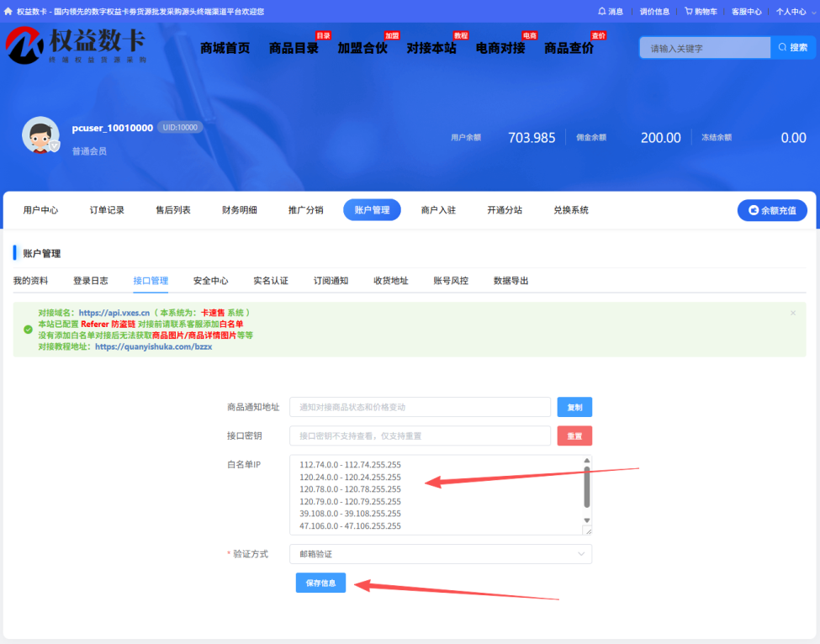The height and width of the screenshot is (644, 820).
Task: Switch to 开通分站 tab
Action: [505, 209]
